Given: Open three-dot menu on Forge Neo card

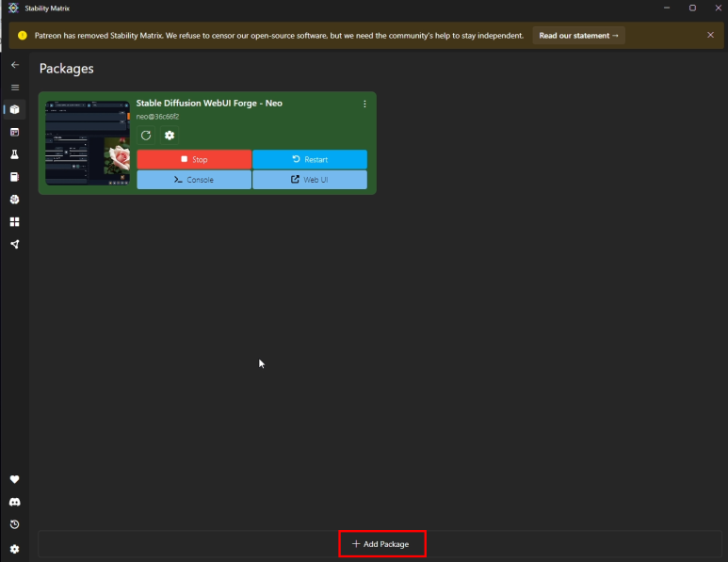Looking at the screenshot, I should [364, 104].
